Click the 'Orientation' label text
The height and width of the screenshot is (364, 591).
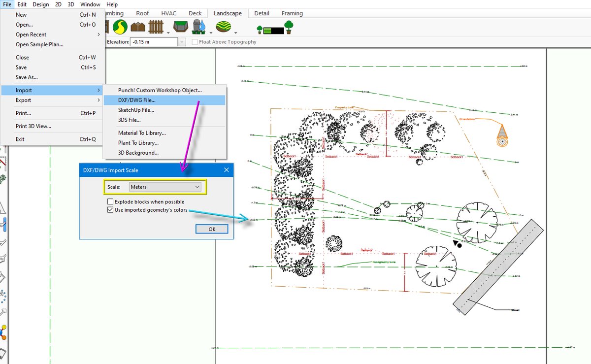point(467,119)
